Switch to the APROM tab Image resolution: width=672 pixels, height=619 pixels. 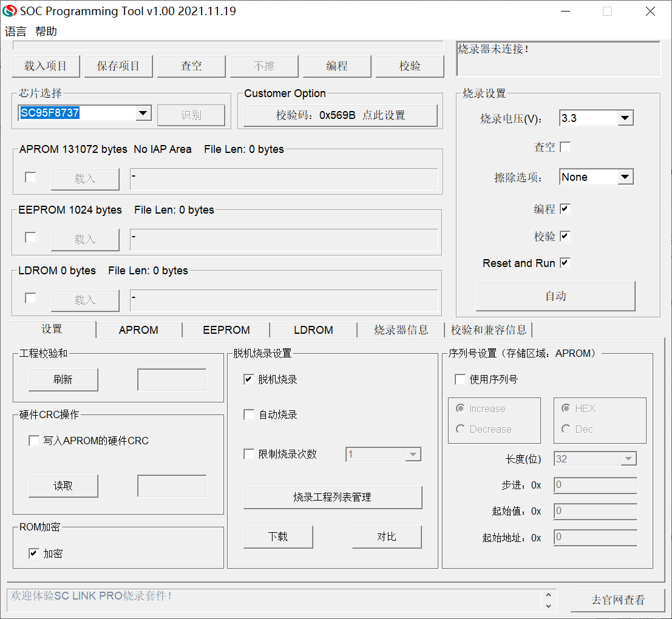(x=138, y=330)
